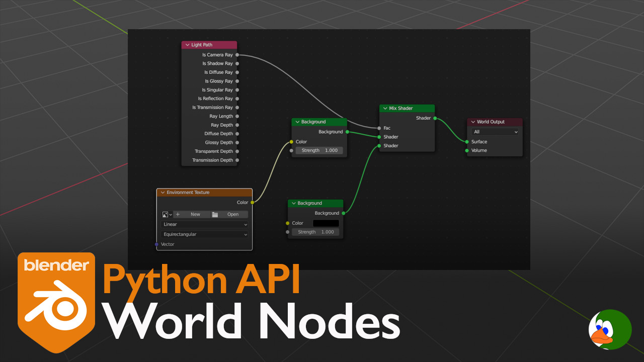Collapse the Mix Shader node
The height and width of the screenshot is (362, 644).
click(385, 108)
